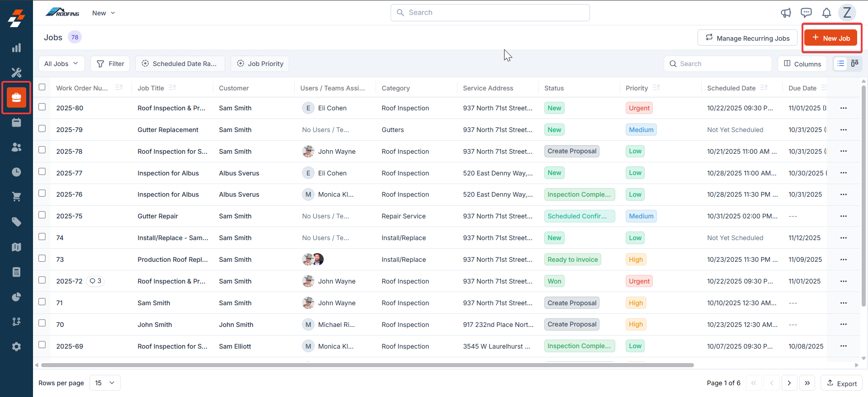The width and height of the screenshot is (868, 397).
Task: Click Won status badge on job 2025-72
Action: click(x=554, y=281)
